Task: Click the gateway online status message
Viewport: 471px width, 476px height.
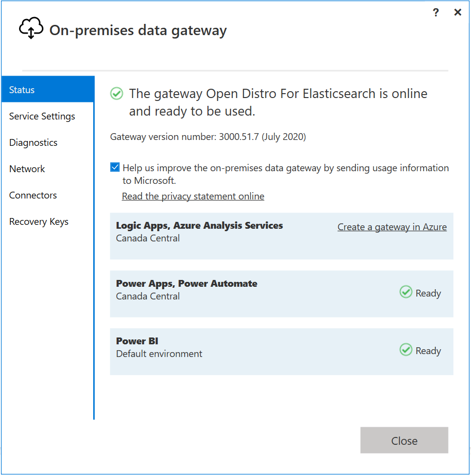Action: point(278,102)
